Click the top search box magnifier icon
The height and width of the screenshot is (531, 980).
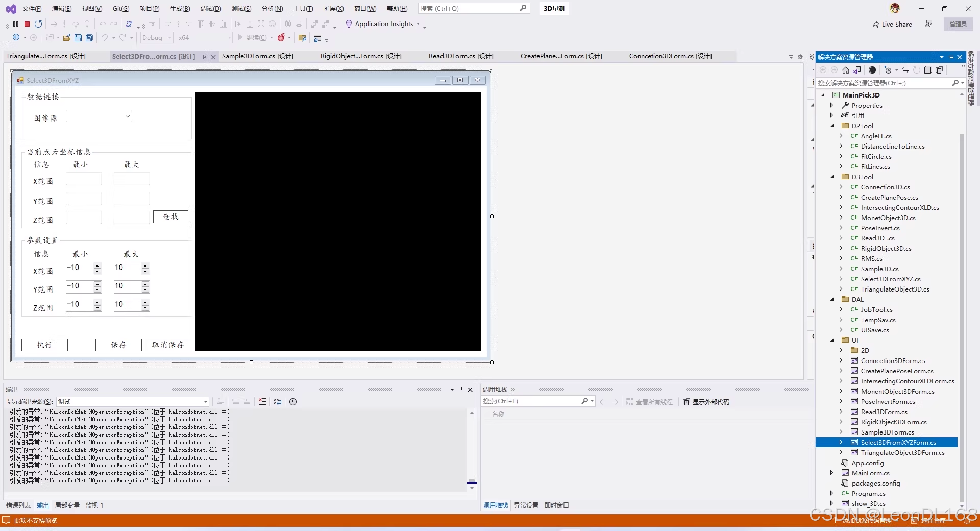(x=523, y=8)
